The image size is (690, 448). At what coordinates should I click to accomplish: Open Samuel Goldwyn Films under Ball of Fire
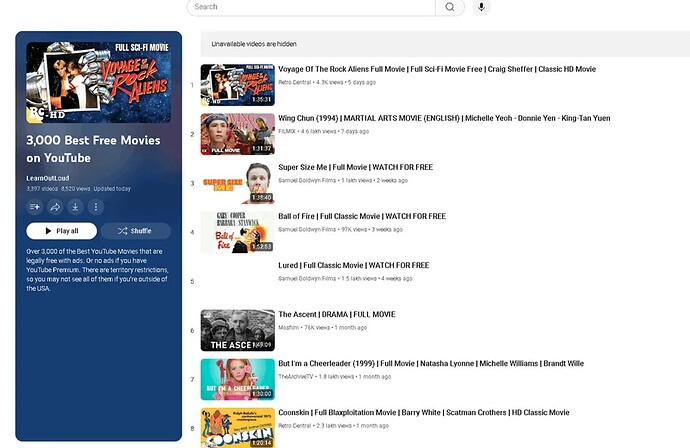pos(307,229)
